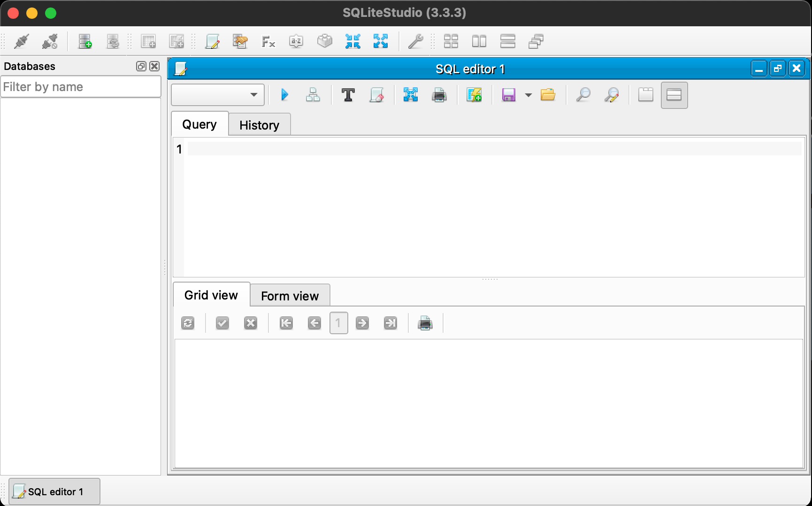
Task: Open configuration with the wrench icon
Action: click(416, 41)
